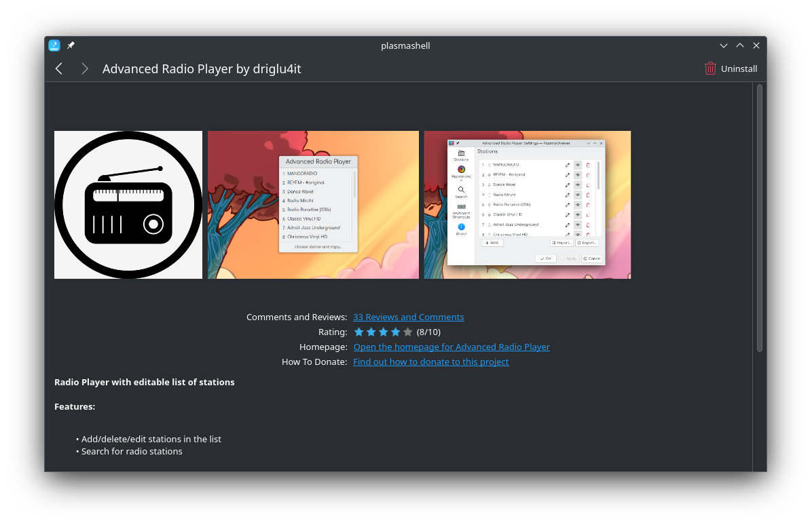Toggle the eye icon beside Adroit Jazz Underground
812x525 pixels.
tap(577, 225)
